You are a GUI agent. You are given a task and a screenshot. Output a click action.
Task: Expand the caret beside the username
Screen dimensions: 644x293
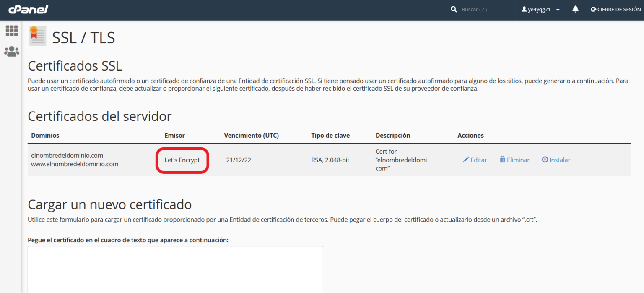558,10
